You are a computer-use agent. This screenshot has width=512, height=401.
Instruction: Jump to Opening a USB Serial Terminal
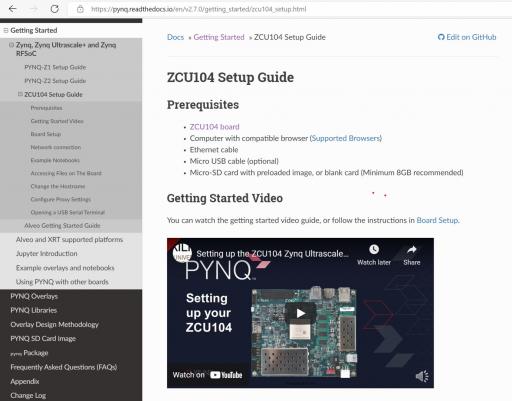click(x=68, y=212)
